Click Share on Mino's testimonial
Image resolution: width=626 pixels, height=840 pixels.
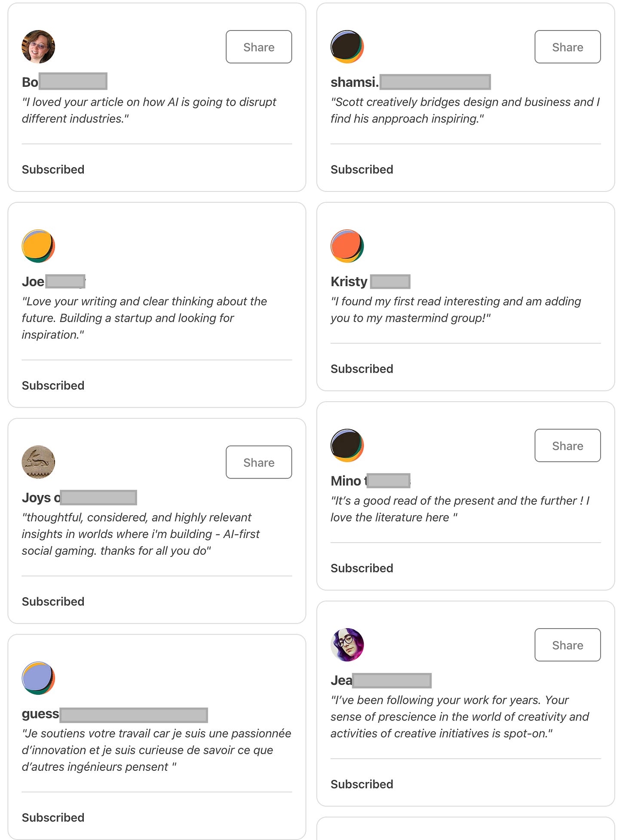point(568,446)
